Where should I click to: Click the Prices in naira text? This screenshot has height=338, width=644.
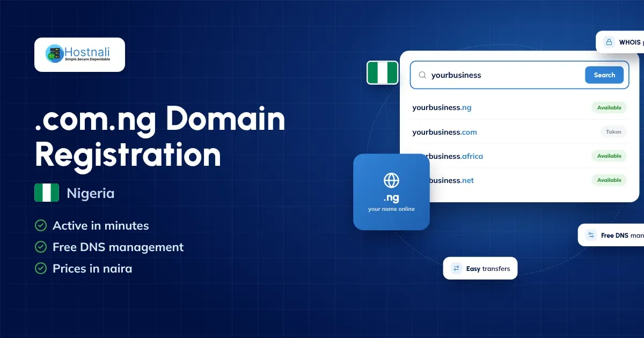(92, 268)
